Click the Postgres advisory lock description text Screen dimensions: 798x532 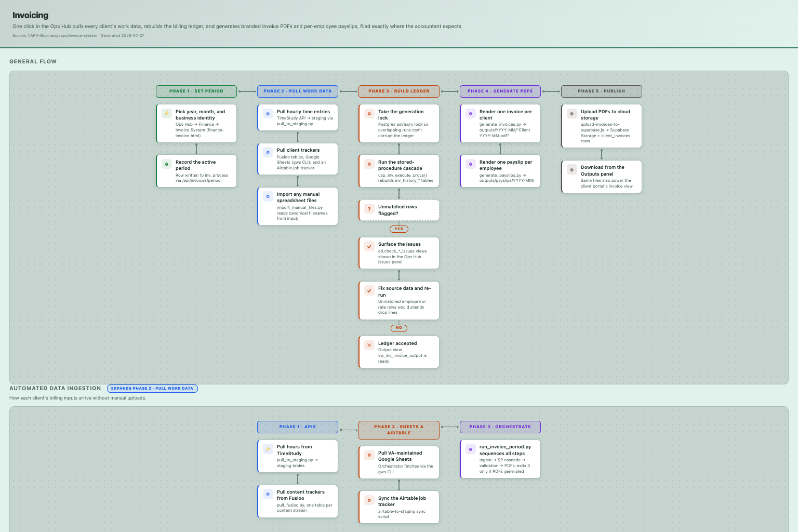(x=403, y=130)
